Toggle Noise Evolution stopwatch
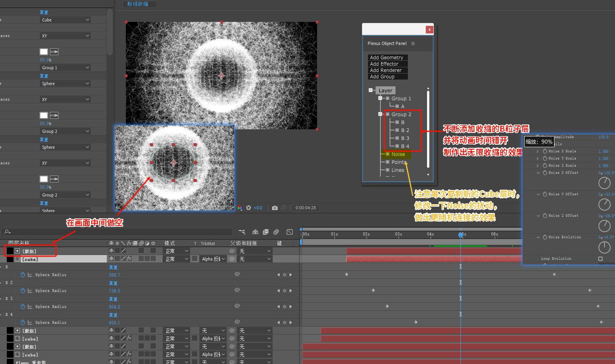This screenshot has height=364, width=615. [545, 237]
